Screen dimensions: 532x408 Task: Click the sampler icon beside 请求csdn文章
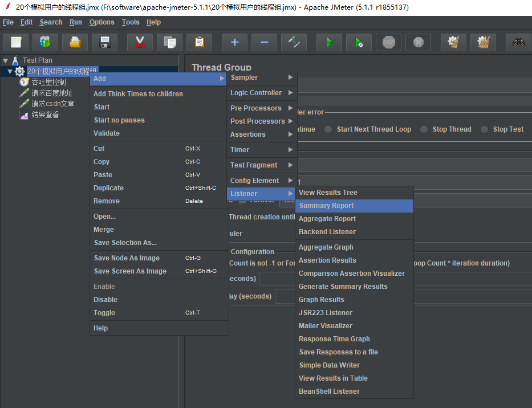(x=24, y=104)
